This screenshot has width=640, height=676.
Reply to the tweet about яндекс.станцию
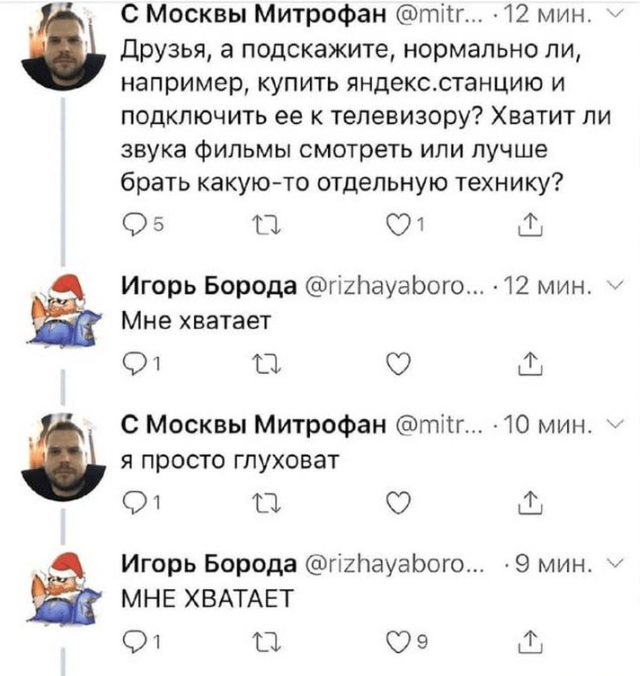131,222
